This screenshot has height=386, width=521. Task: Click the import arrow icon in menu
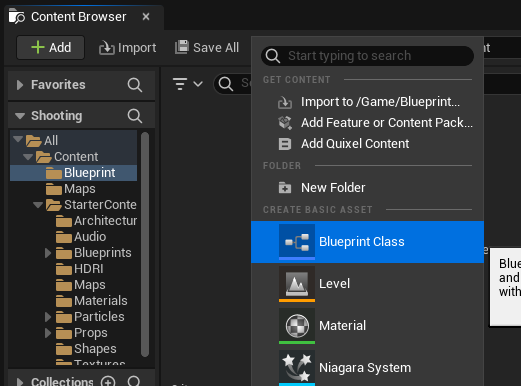[285, 103]
